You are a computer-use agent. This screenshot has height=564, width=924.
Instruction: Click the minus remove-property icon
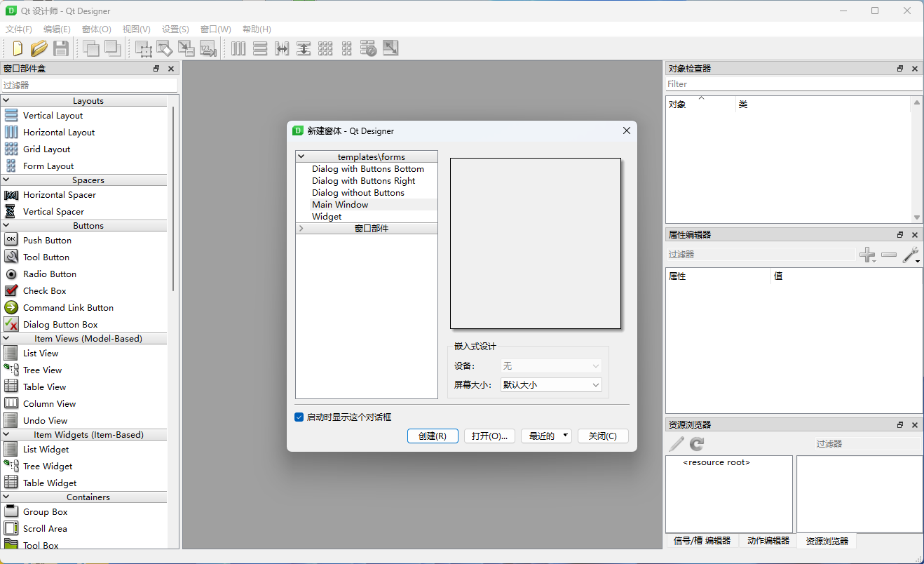pos(889,255)
